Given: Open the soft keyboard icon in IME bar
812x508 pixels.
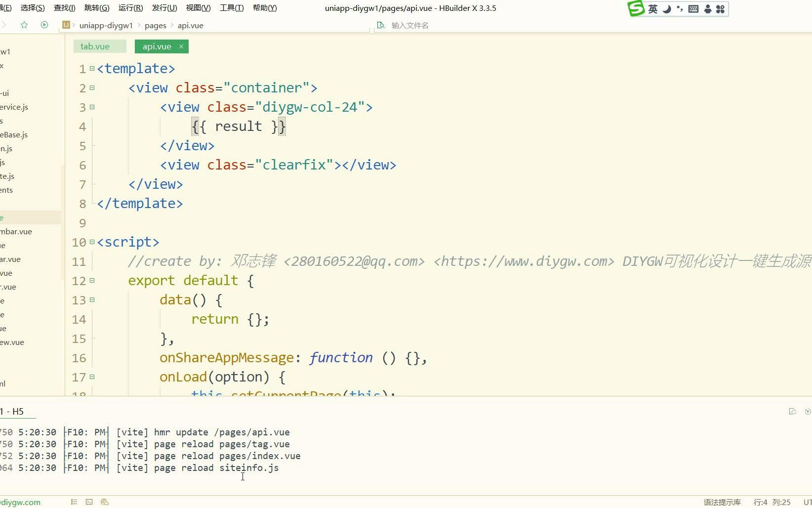Looking at the screenshot, I should point(693,9).
